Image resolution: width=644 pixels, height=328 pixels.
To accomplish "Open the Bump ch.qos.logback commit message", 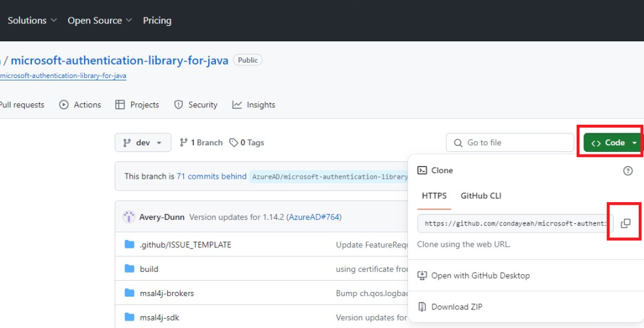I will 372,293.
